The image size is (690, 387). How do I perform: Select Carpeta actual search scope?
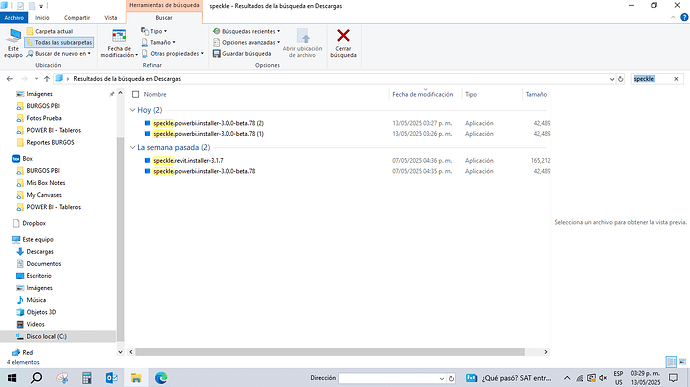point(50,31)
